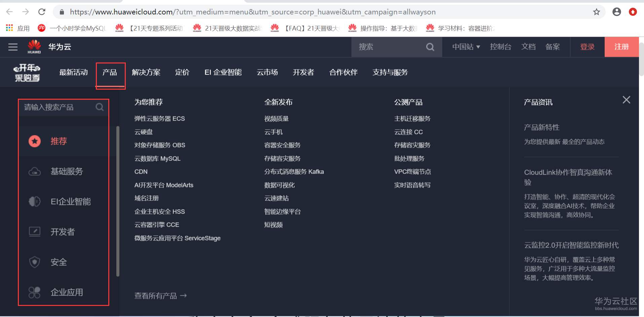Bookmark this page with the star icon
This screenshot has height=317, width=644.
(597, 12)
